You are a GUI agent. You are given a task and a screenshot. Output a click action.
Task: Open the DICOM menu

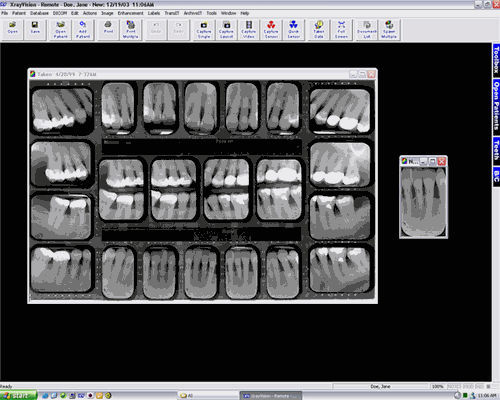click(x=60, y=13)
